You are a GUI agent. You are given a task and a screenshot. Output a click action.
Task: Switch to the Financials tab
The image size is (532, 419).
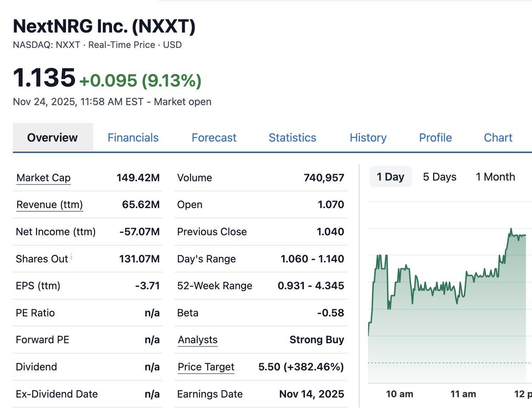click(x=133, y=138)
